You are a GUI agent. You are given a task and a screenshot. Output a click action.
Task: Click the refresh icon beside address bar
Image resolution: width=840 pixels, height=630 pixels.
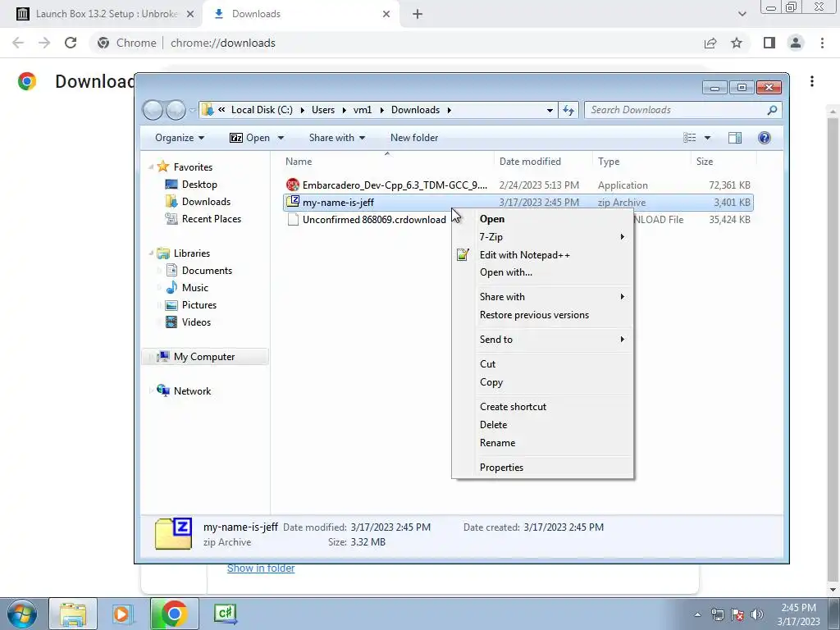tap(568, 110)
